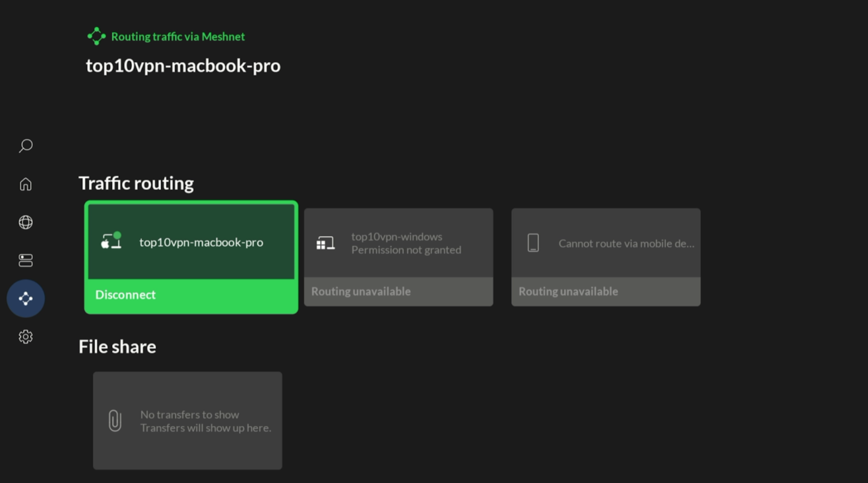Disconnect from top10vpn-macbook-pro routing
The image size is (868, 483).
point(191,295)
